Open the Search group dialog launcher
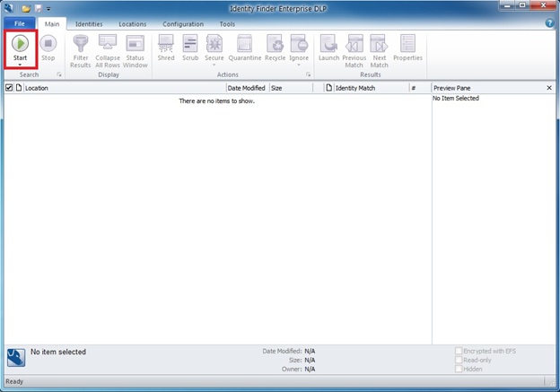The width and height of the screenshot is (560, 392). coord(59,74)
